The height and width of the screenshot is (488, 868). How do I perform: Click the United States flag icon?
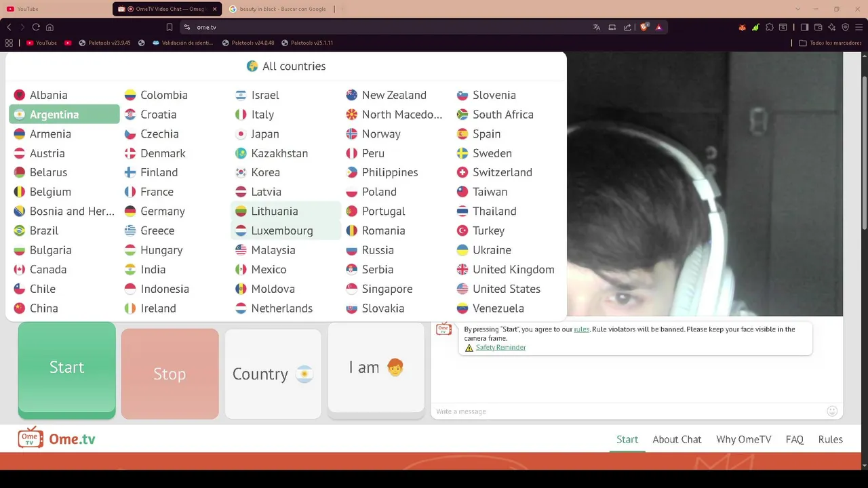[462, 289]
